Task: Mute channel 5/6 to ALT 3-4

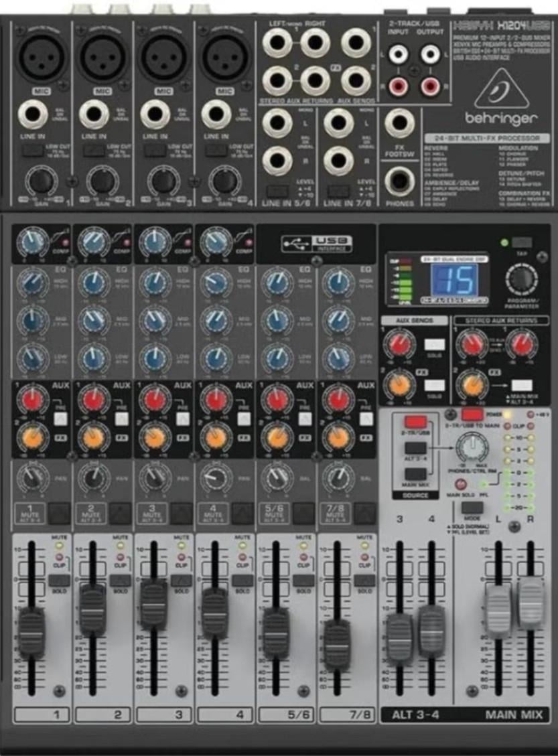Action: (304, 514)
